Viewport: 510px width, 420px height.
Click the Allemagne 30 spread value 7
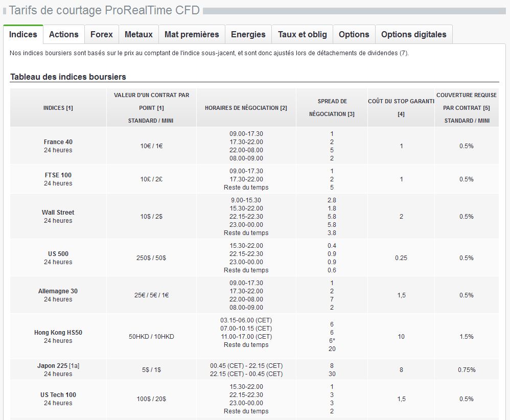click(x=332, y=299)
